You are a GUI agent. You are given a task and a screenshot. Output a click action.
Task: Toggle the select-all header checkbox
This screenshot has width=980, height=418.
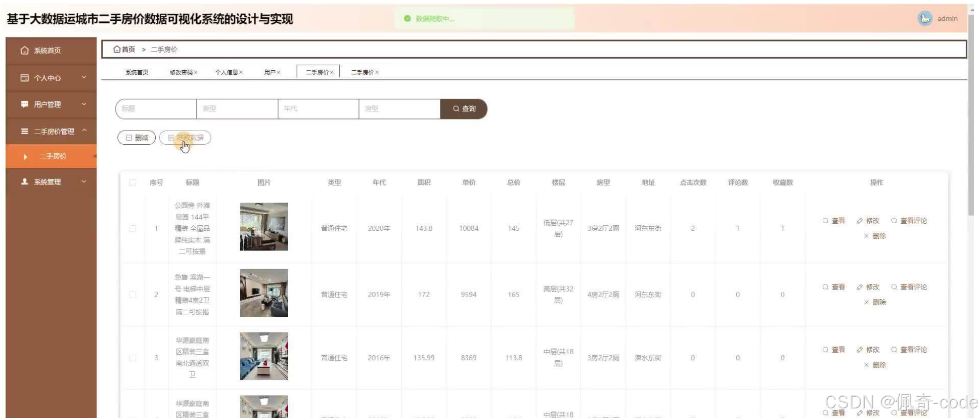click(132, 183)
